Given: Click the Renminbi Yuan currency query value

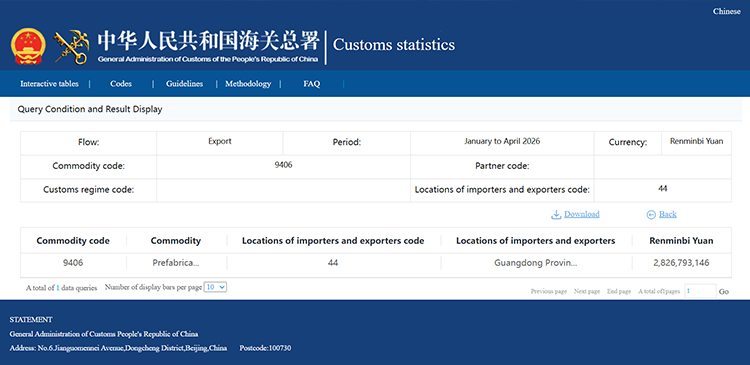Looking at the screenshot, I should pyautogui.click(x=696, y=141).
